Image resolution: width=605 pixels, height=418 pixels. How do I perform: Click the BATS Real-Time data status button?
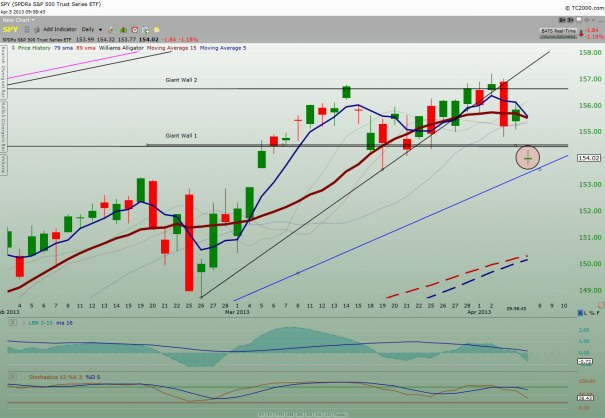(x=558, y=33)
